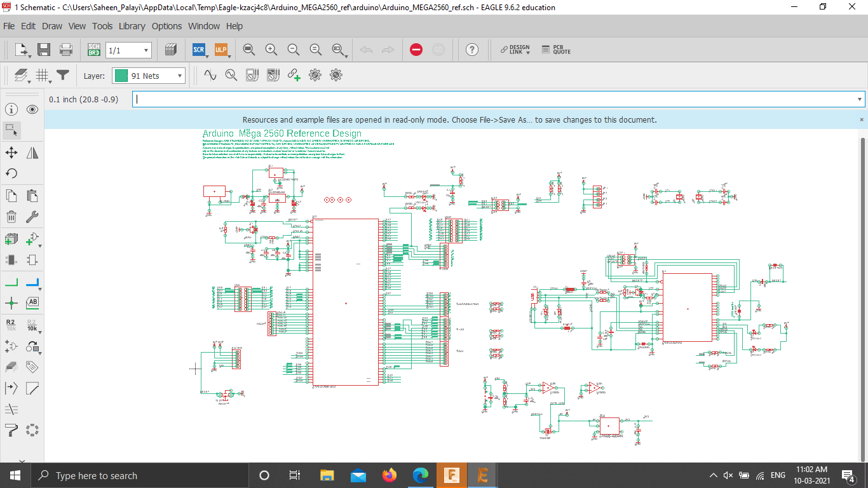Open the notifications center icon
Viewport: 868px width, 488px height.
(848, 475)
